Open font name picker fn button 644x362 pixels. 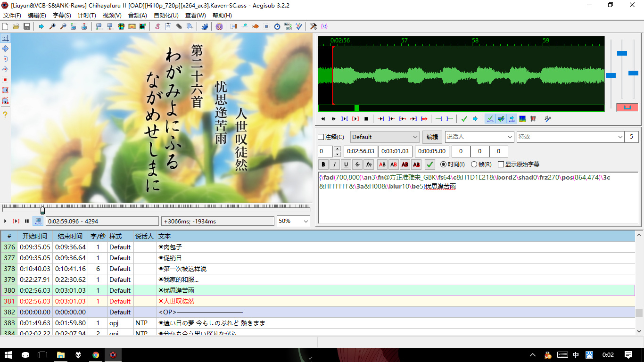pos(369,165)
